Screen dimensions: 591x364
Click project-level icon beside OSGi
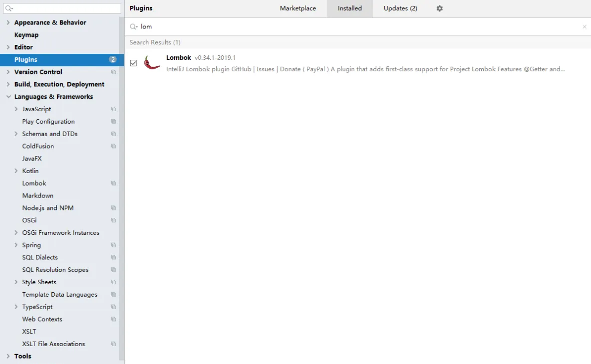[x=113, y=220]
